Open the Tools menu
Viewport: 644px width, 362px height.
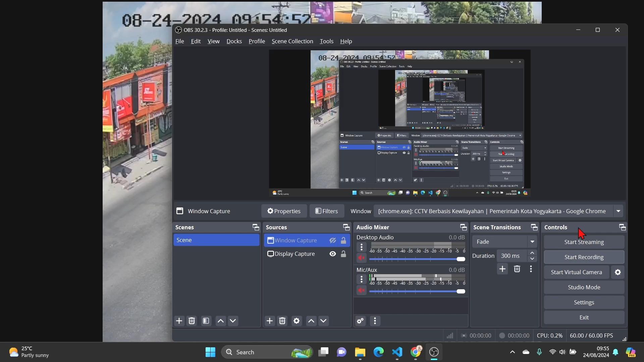point(327,41)
